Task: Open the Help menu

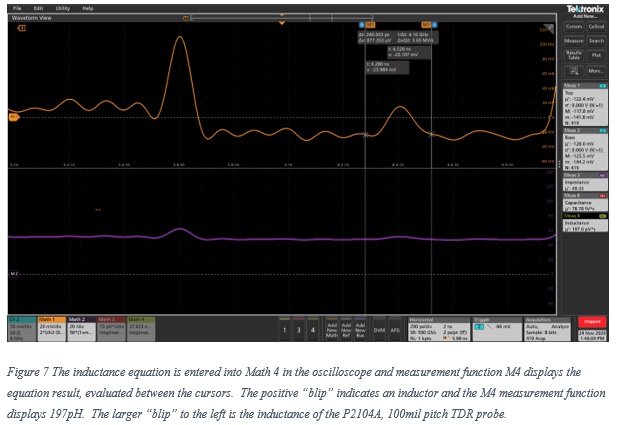Action: tap(87, 8)
